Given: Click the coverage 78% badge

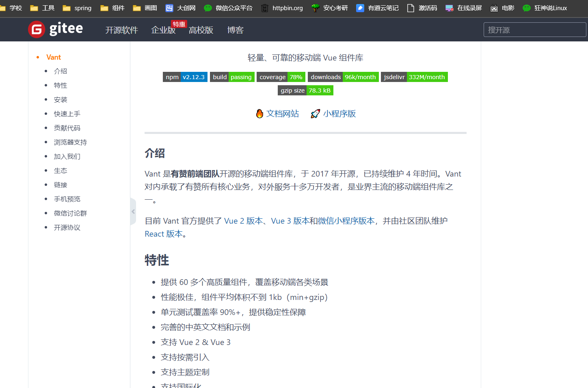Looking at the screenshot, I should pos(281,77).
